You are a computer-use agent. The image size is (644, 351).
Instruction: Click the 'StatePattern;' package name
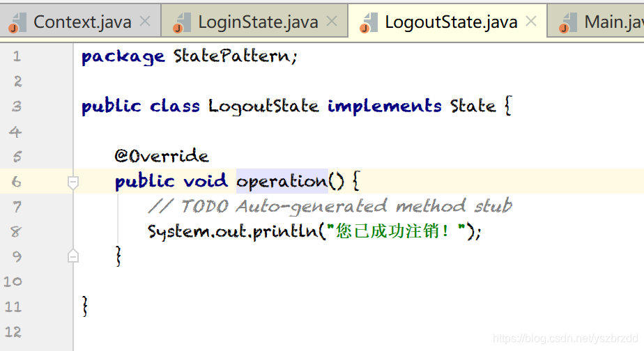pyautogui.click(x=235, y=56)
